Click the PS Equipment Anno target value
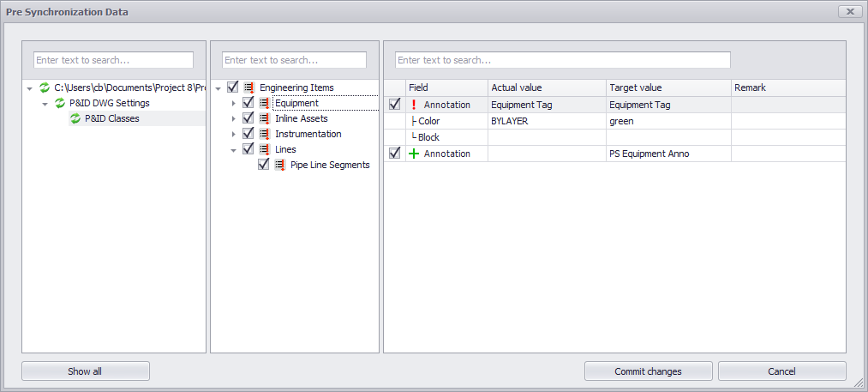868x392 pixels. coord(668,154)
